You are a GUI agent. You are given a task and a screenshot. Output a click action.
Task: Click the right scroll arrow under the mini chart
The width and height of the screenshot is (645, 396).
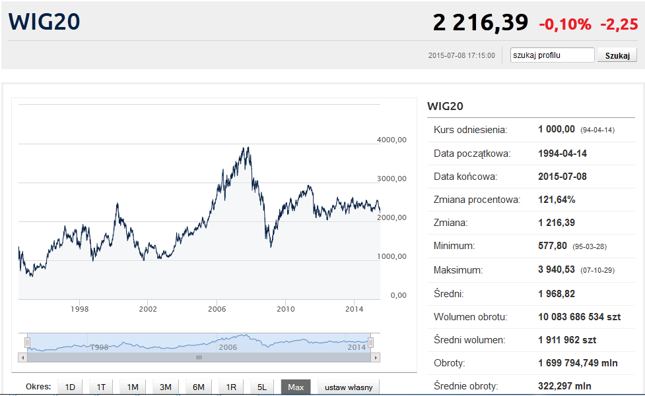tap(375, 358)
